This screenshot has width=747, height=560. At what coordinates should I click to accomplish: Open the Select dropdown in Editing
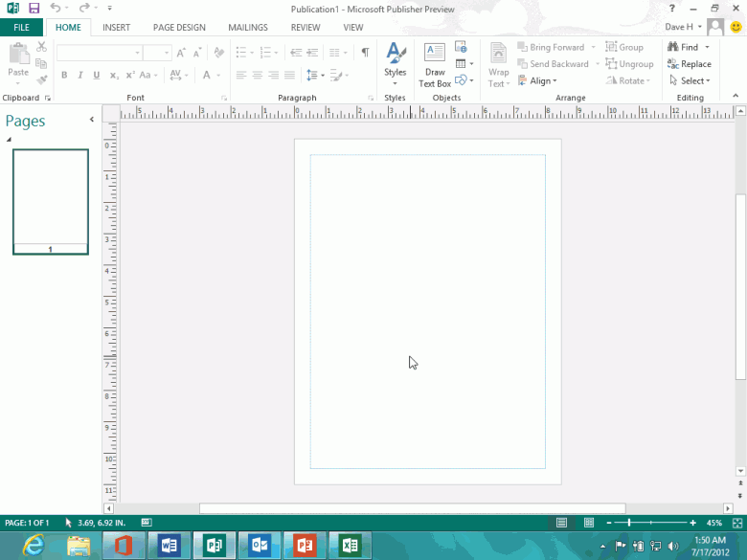pos(690,81)
